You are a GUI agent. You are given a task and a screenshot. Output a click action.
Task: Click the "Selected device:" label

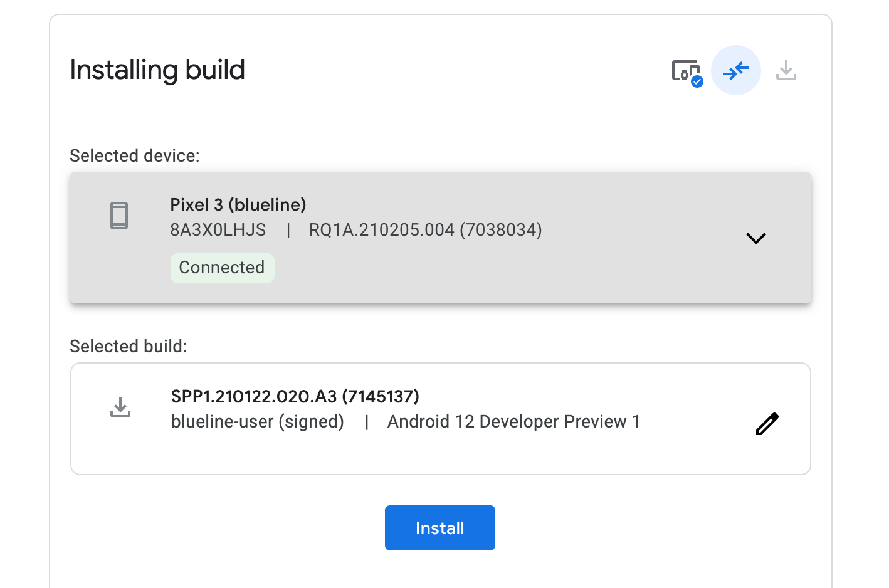click(135, 155)
